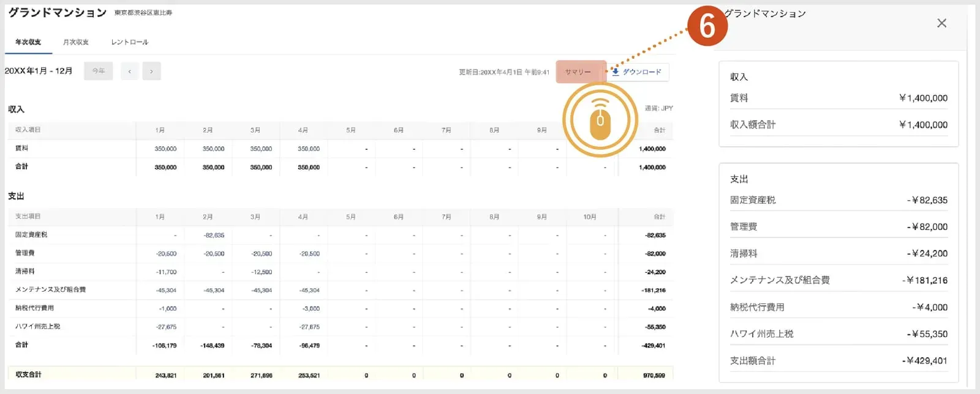Screen dimensions: 980x394
Task: Switch to the 月次収支 tab
Action: [75, 42]
